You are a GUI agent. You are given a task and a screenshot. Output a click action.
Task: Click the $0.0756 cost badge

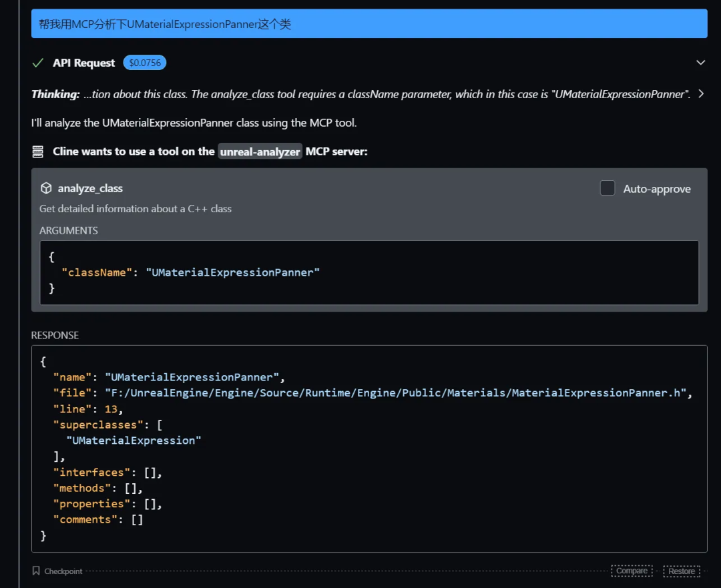144,63
